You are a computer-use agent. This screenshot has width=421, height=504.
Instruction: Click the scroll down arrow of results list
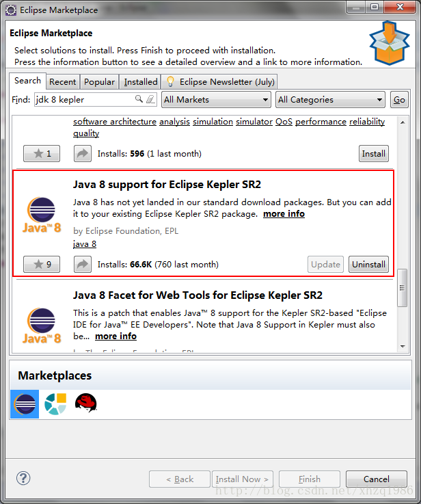click(x=403, y=347)
